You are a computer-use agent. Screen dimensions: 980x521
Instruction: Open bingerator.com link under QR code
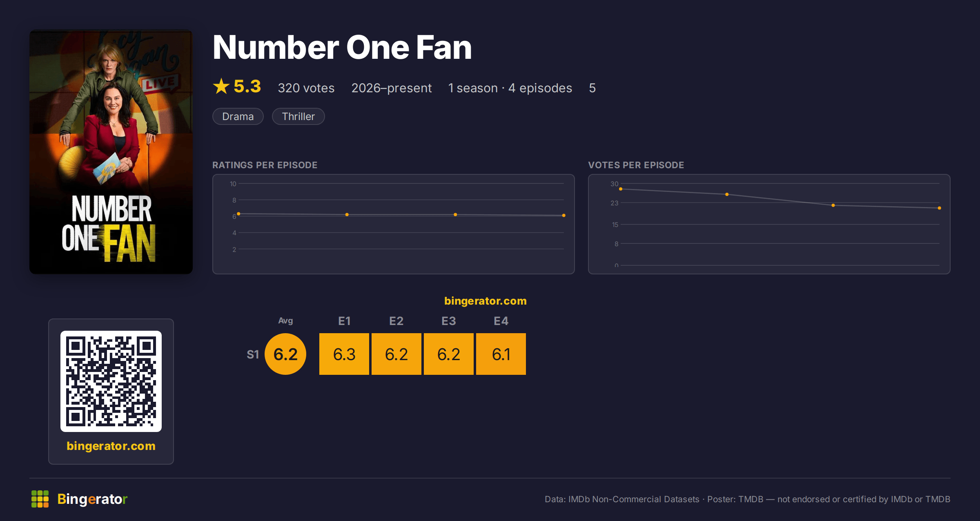[x=111, y=445]
